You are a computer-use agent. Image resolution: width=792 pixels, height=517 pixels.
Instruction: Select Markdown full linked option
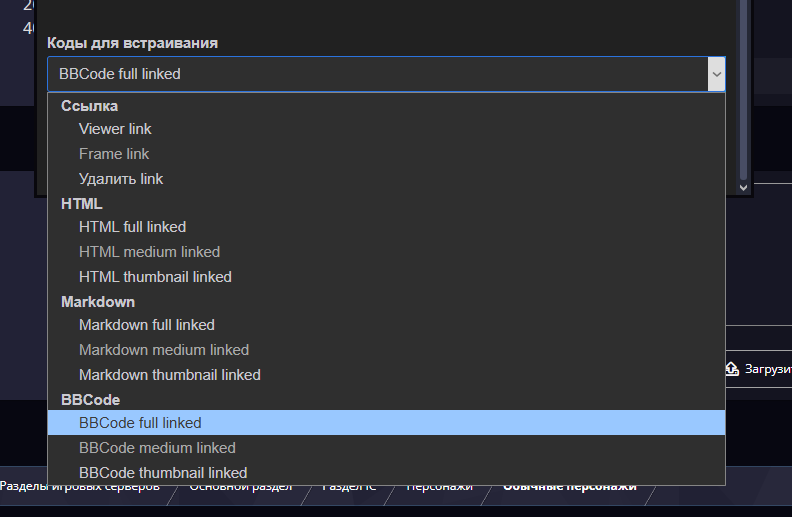tap(146, 325)
